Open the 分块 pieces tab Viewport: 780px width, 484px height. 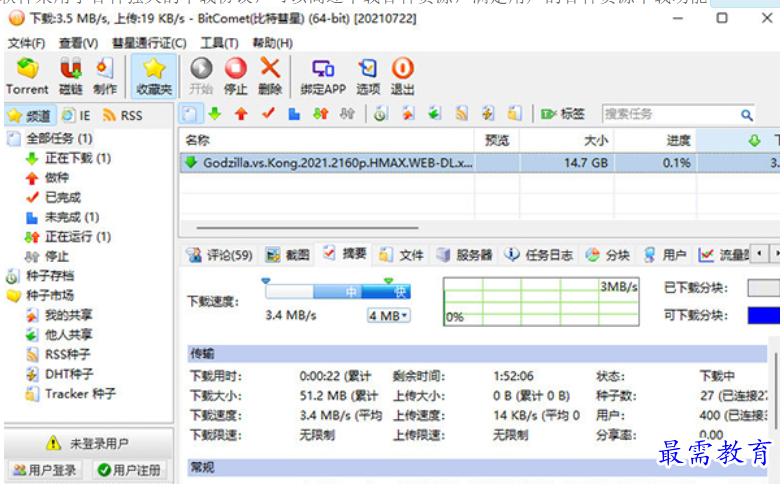pos(607,255)
